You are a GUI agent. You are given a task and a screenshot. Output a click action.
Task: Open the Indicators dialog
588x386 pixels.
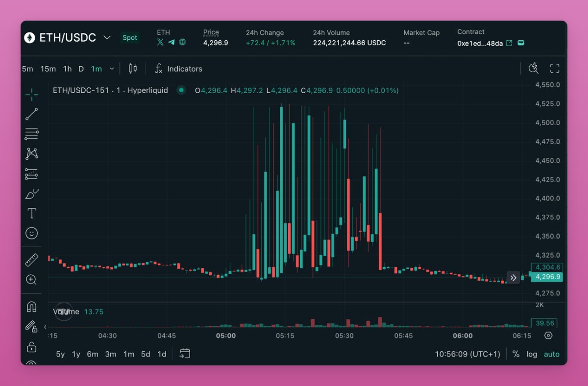pos(178,69)
